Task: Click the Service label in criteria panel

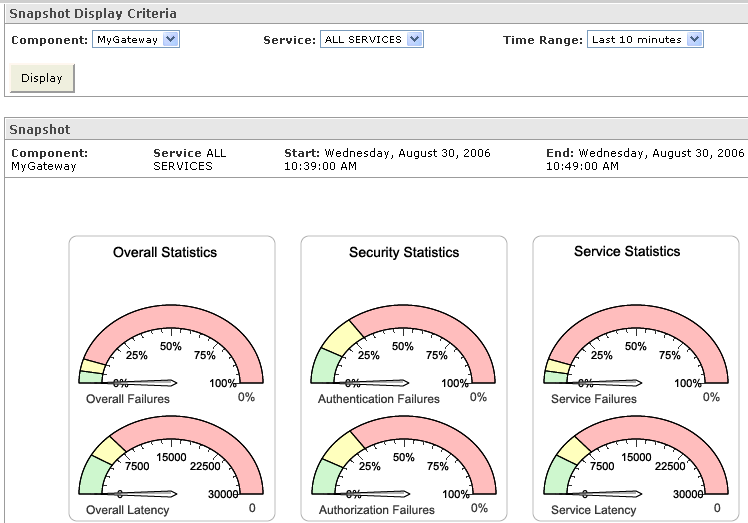Action: tap(290, 40)
